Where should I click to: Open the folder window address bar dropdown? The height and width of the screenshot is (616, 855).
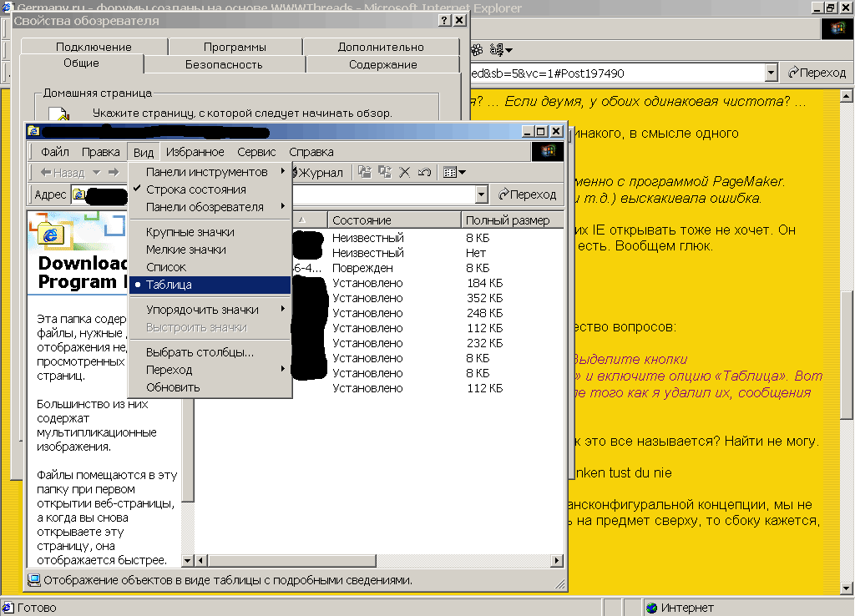[x=481, y=194]
